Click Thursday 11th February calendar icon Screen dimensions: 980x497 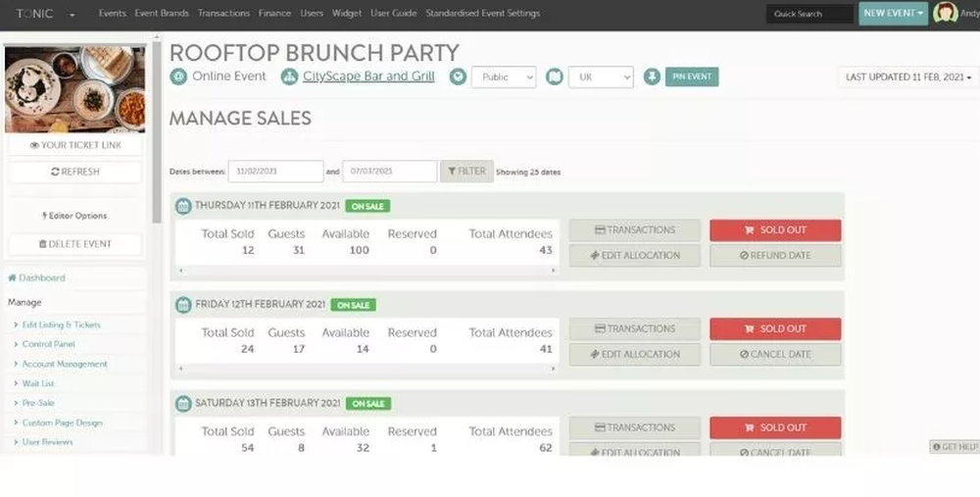[x=183, y=206]
